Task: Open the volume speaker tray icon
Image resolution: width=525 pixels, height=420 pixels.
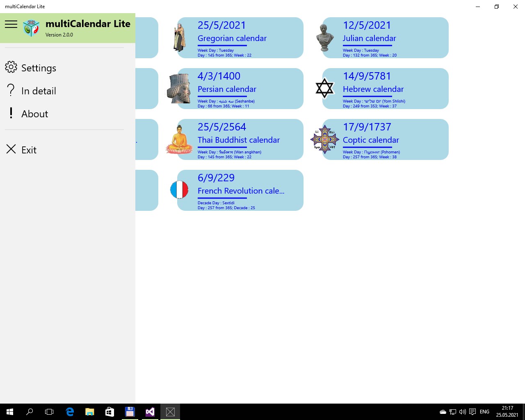Action: (463, 412)
